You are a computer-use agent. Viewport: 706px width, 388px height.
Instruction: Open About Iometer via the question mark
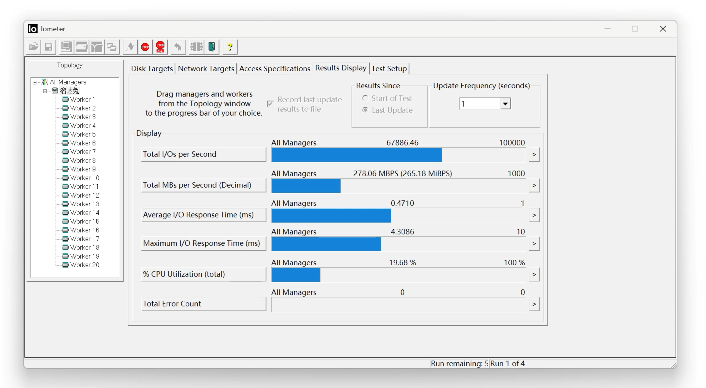(x=230, y=47)
